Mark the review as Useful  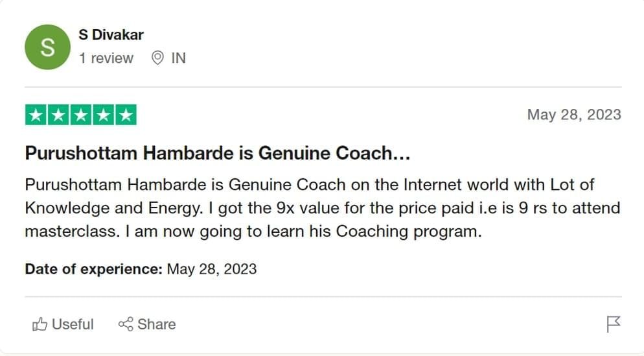click(73, 324)
